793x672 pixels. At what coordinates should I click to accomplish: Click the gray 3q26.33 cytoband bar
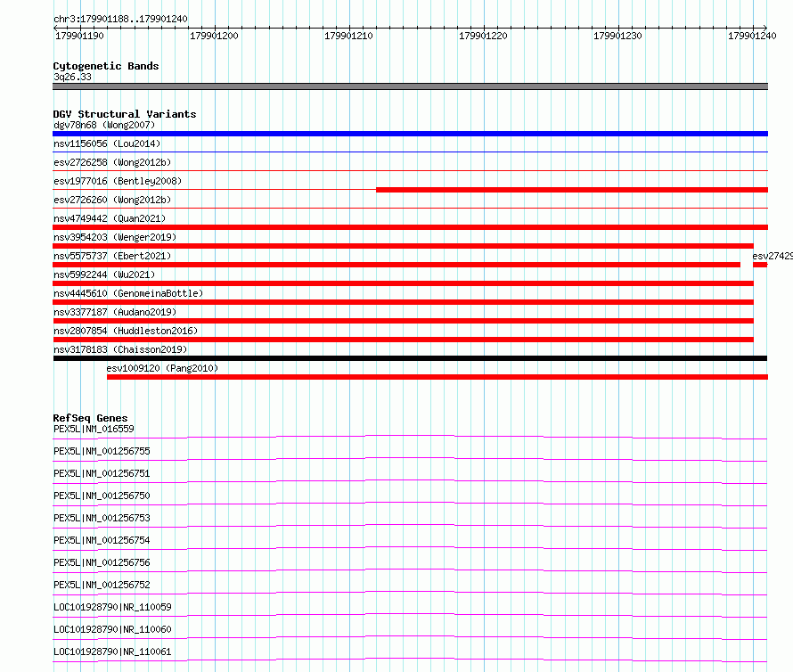[410, 86]
